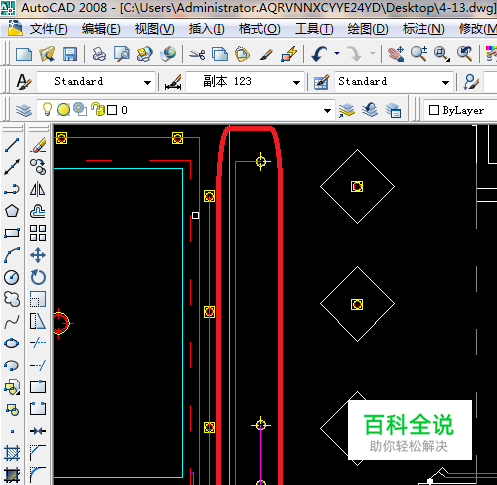Activate the Mirror modify tool
Screen dimensions: 497x485
pyautogui.click(x=38, y=189)
